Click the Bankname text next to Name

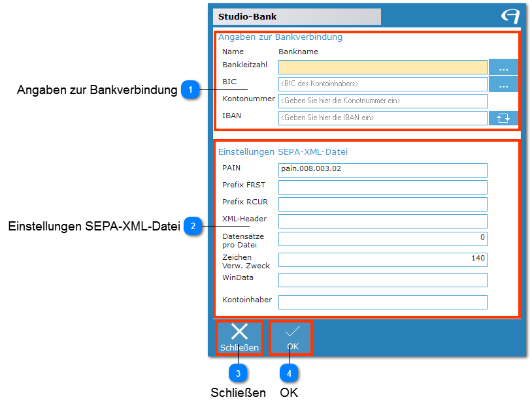point(298,52)
